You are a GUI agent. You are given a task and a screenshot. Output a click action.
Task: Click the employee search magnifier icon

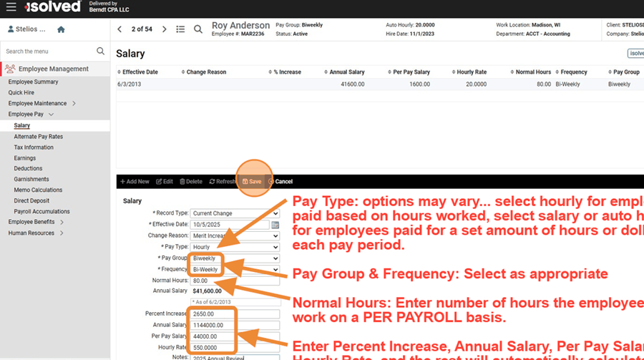point(197,29)
